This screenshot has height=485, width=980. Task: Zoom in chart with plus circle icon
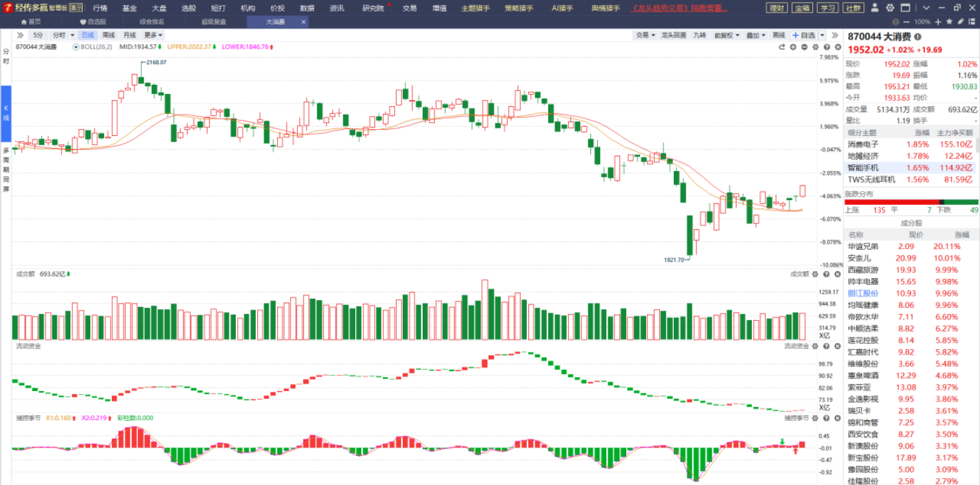tap(793, 47)
